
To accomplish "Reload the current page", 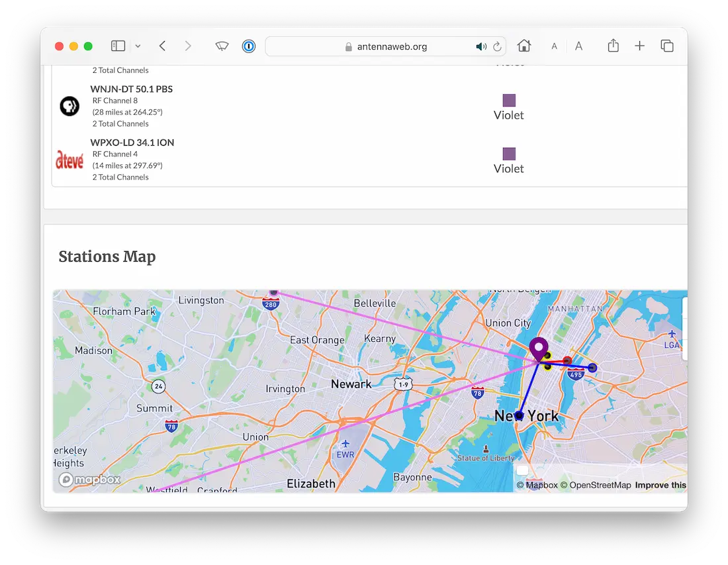I will coord(497,46).
